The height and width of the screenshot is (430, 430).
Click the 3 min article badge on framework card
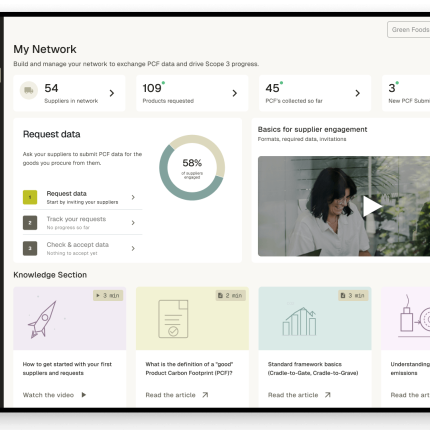point(353,295)
